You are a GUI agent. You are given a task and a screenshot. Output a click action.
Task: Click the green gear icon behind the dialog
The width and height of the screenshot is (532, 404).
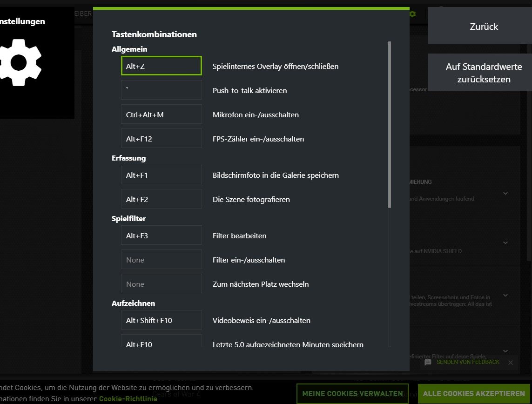412,14
